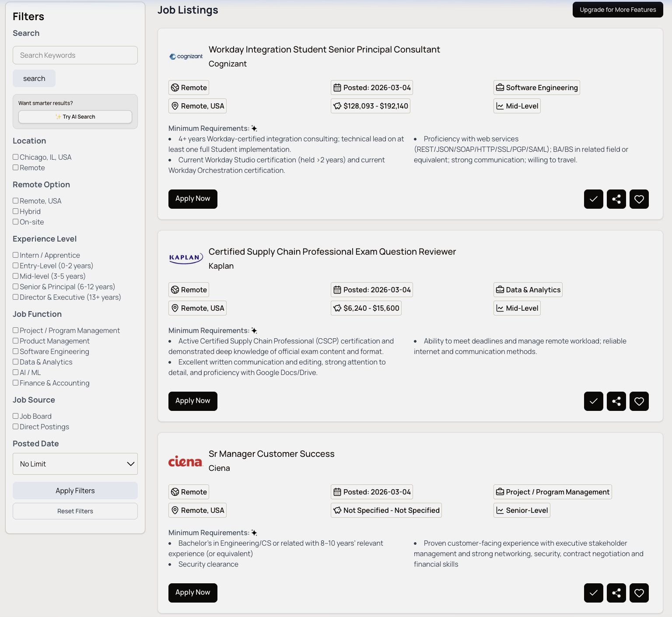The width and height of the screenshot is (672, 617).
Task: Click the Search Keywords input field
Action: (x=75, y=55)
